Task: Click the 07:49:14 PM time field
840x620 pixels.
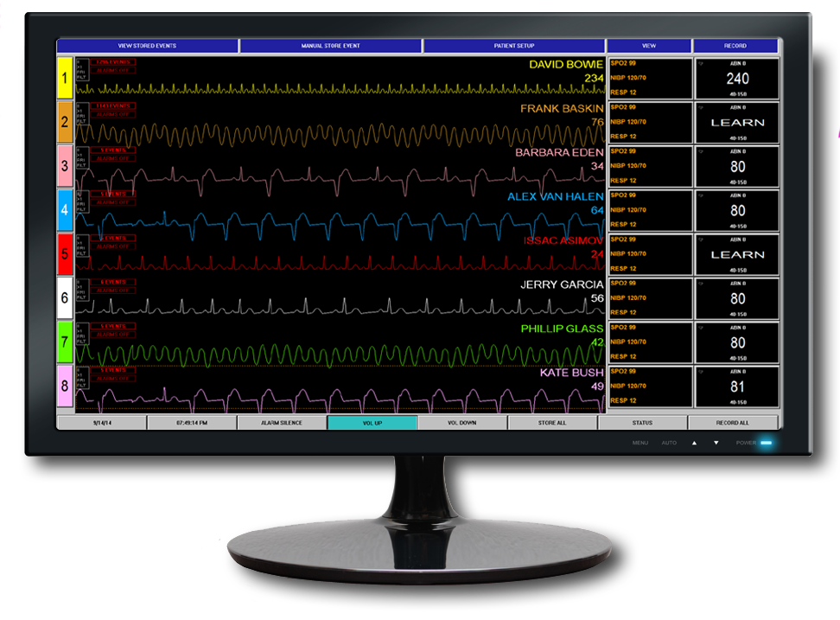Action: tap(192, 423)
